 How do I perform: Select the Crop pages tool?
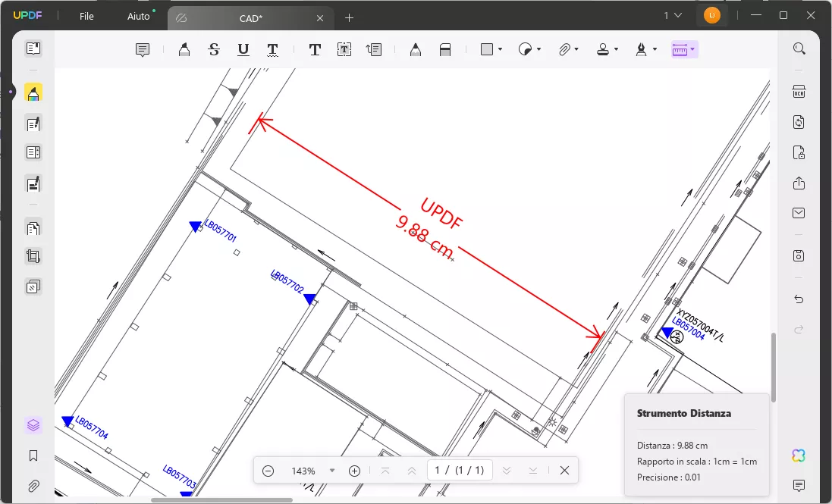pos(33,256)
